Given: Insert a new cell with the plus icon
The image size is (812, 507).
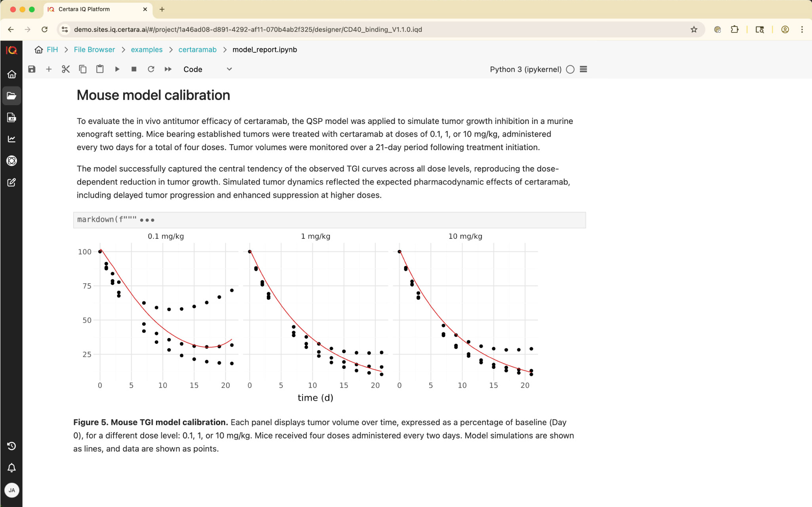Looking at the screenshot, I should 49,69.
